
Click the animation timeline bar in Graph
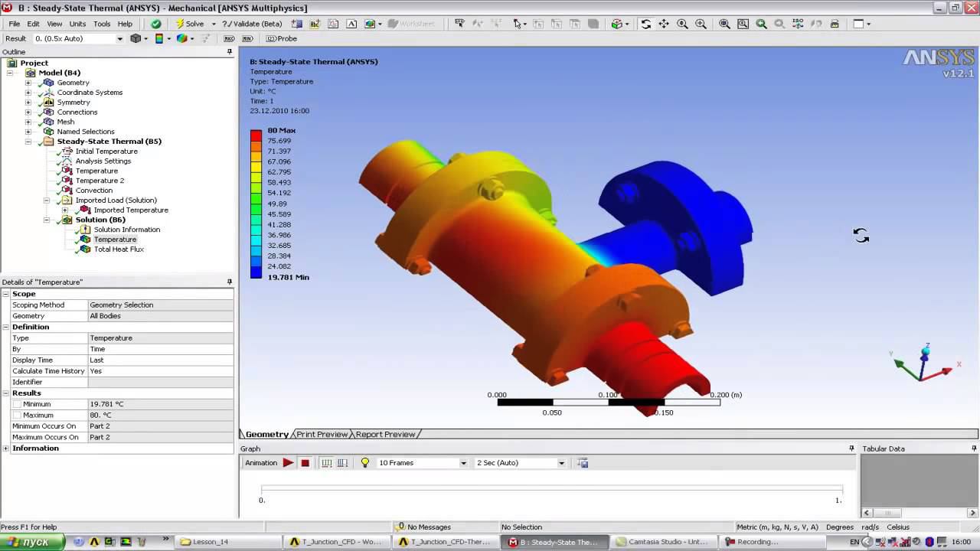coord(551,489)
